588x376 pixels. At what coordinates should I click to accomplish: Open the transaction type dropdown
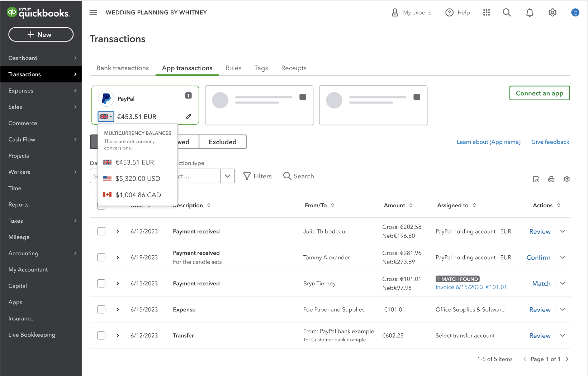point(227,176)
